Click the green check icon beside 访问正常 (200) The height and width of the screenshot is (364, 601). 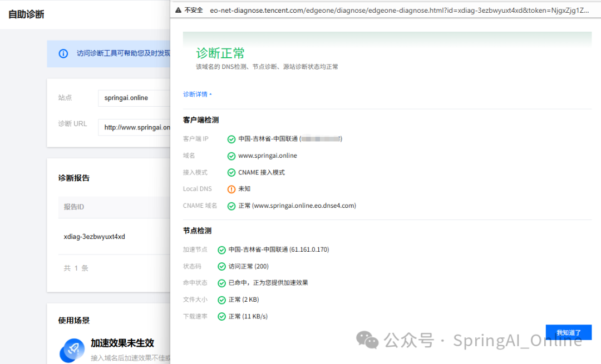[221, 266]
